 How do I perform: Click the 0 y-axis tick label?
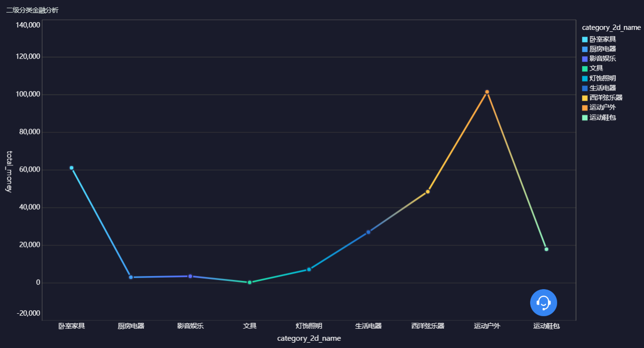[38, 282]
